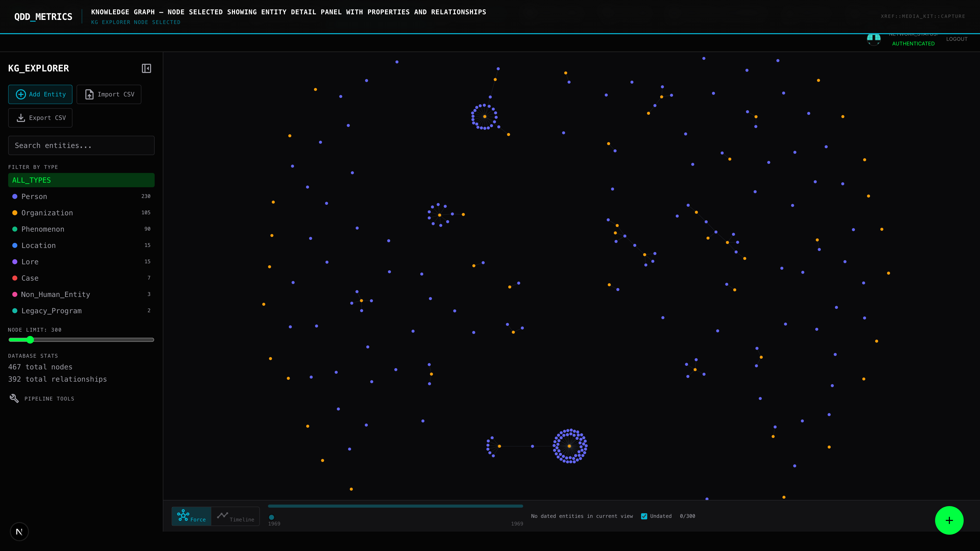Image resolution: width=980 pixels, height=551 pixels.
Task: Switch to Timeline view
Action: 236,516
